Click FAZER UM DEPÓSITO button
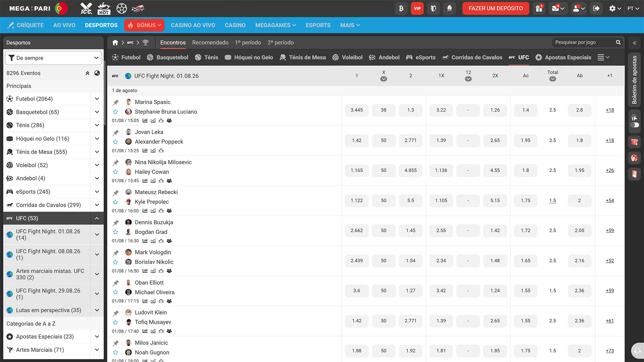This screenshot has height=362, width=644. point(496,8)
